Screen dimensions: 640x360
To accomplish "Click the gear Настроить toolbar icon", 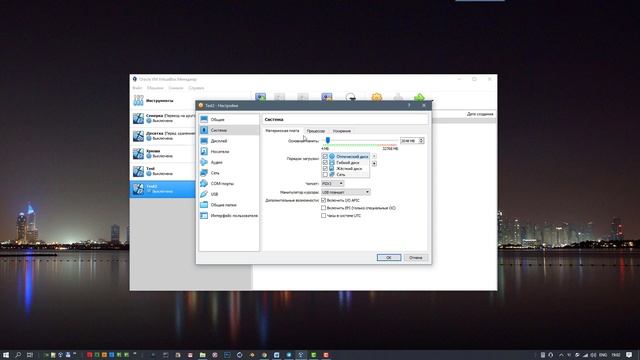I will pyautogui.click(x=376, y=98).
